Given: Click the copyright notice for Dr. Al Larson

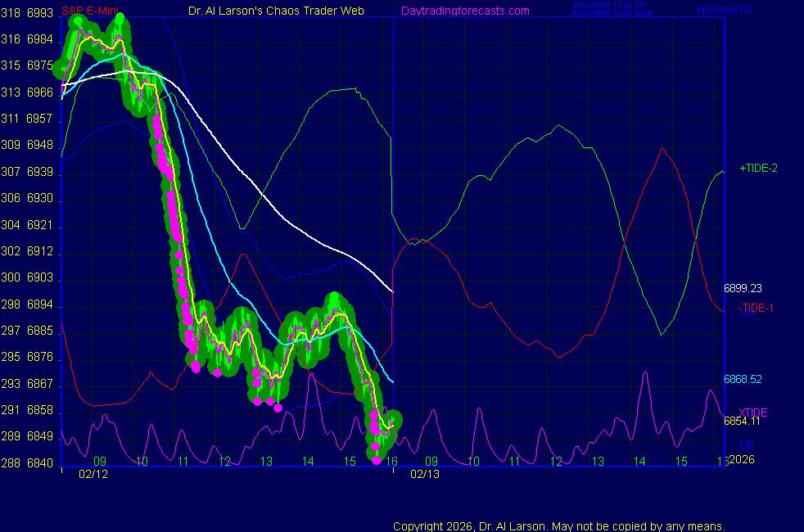Looking at the screenshot, I should (x=559, y=526).
